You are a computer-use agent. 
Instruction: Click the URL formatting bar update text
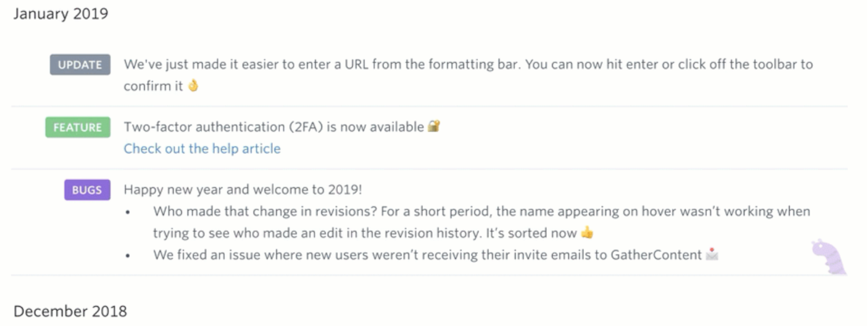pos(468,75)
